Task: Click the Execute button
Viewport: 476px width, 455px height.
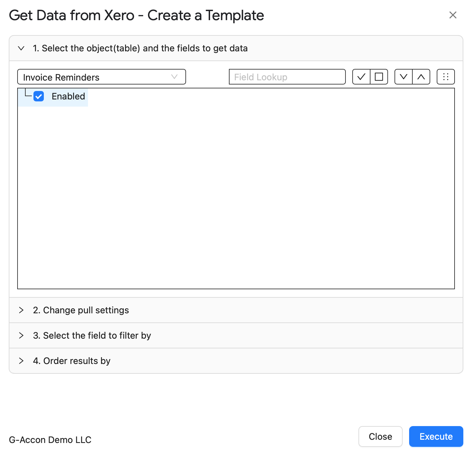Action: tap(436, 436)
